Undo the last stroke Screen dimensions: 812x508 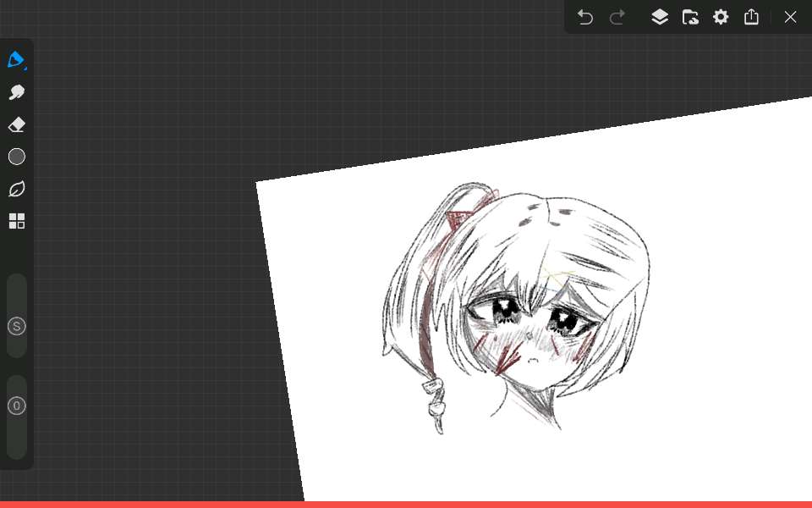[x=585, y=17]
